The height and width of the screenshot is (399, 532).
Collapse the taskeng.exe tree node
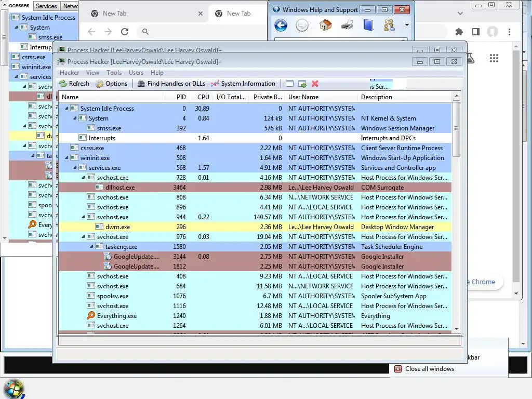click(91, 246)
